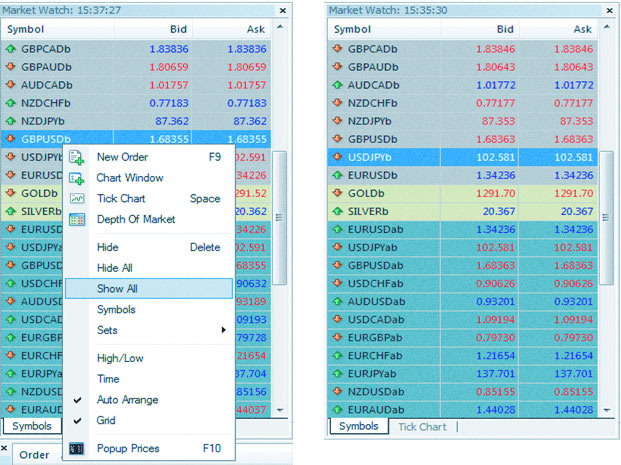The height and width of the screenshot is (465, 621).
Task: Choose Show All from the context menu
Action: point(117,288)
